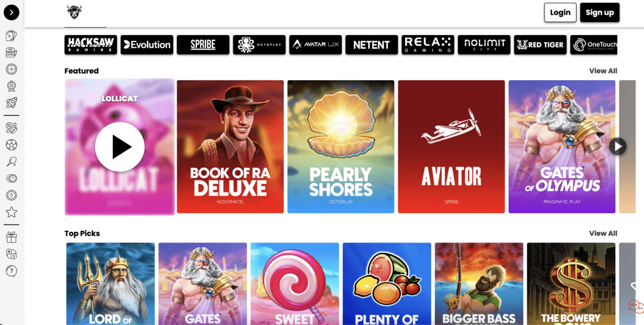This screenshot has height=325, width=644.
Task: Click the Sign up button
Action: coord(600,12)
